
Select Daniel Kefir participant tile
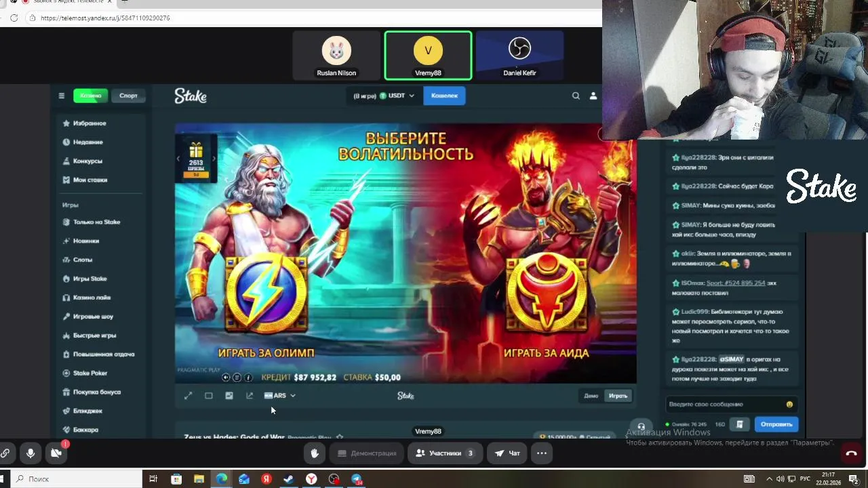[x=519, y=56]
